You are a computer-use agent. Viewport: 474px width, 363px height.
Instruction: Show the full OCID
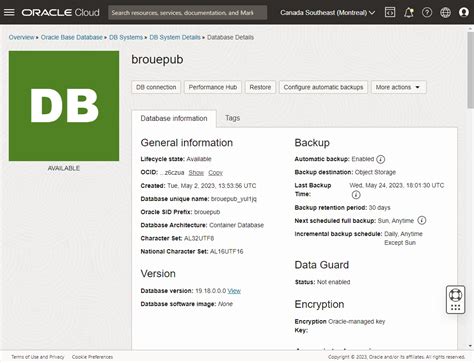(196, 173)
